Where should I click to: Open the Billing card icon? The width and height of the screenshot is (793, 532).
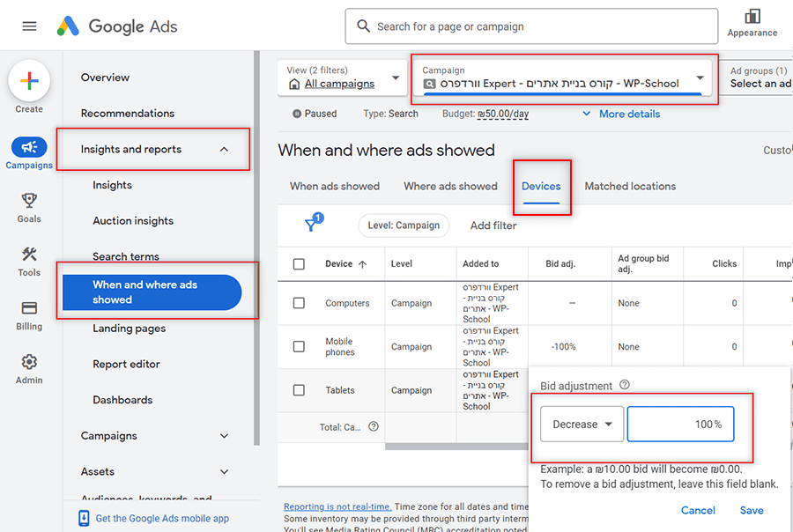29,308
